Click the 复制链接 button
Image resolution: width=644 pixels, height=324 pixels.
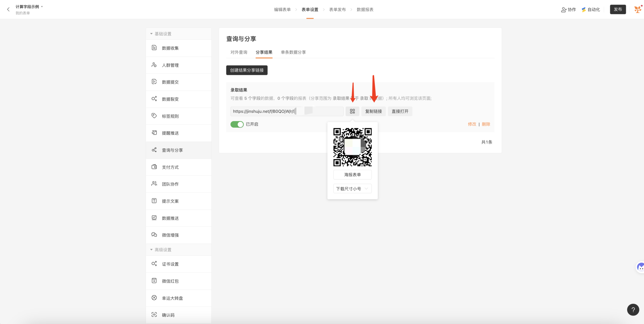tap(374, 111)
